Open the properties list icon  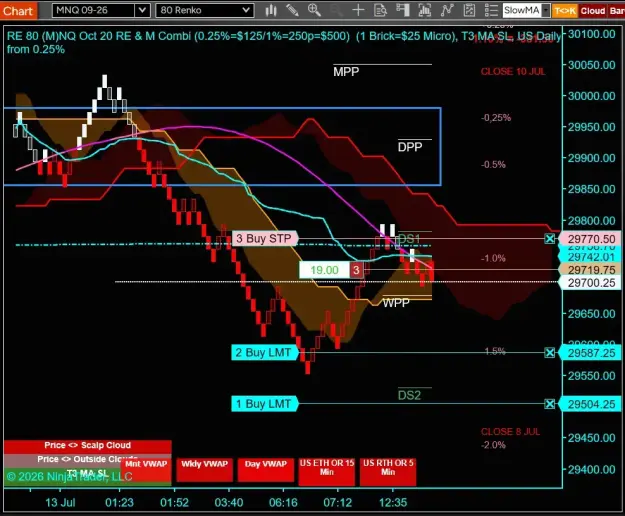[491, 10]
